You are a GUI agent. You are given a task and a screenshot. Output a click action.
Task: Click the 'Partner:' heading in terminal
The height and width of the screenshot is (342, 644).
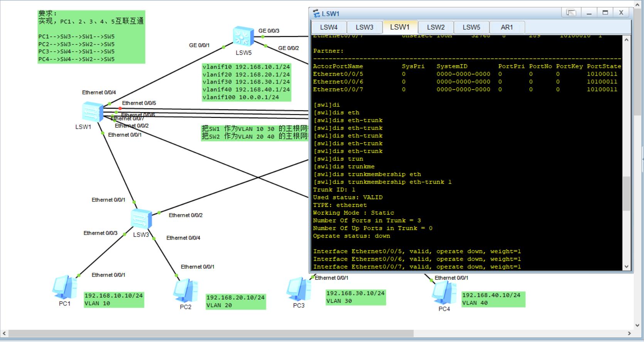328,51
